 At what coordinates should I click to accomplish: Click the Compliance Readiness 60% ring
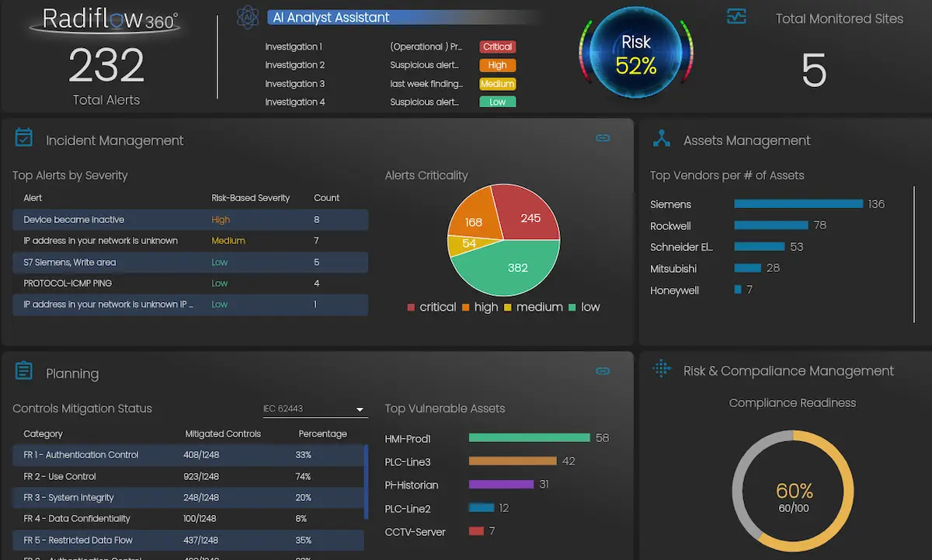(x=793, y=491)
